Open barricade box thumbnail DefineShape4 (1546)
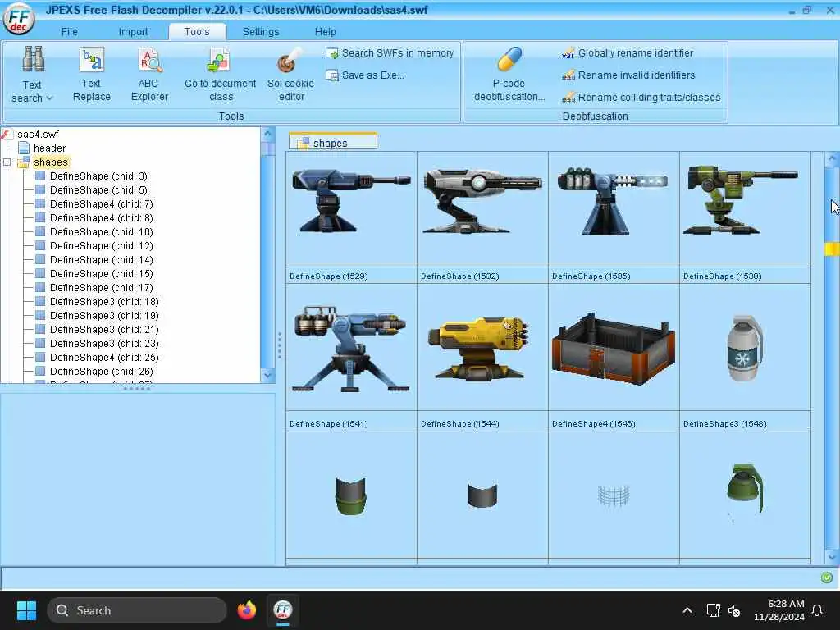Screen dimensions: 840x630 [614, 348]
